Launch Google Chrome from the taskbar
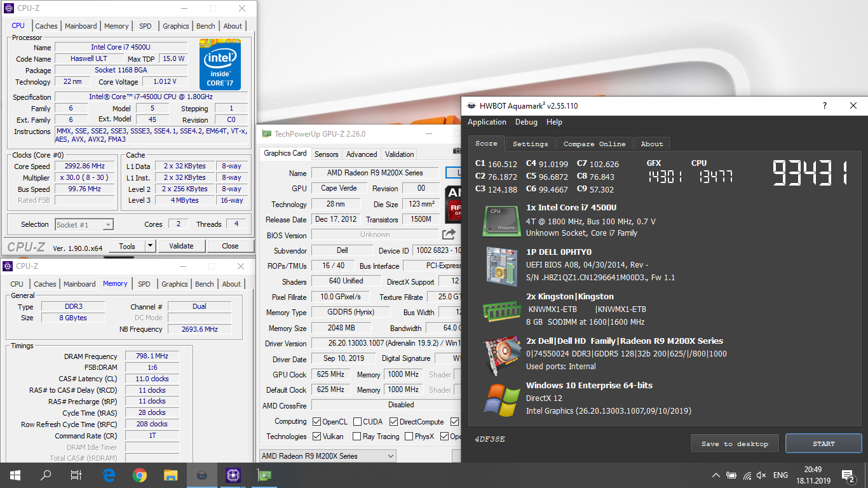The image size is (868, 488). pos(140,475)
